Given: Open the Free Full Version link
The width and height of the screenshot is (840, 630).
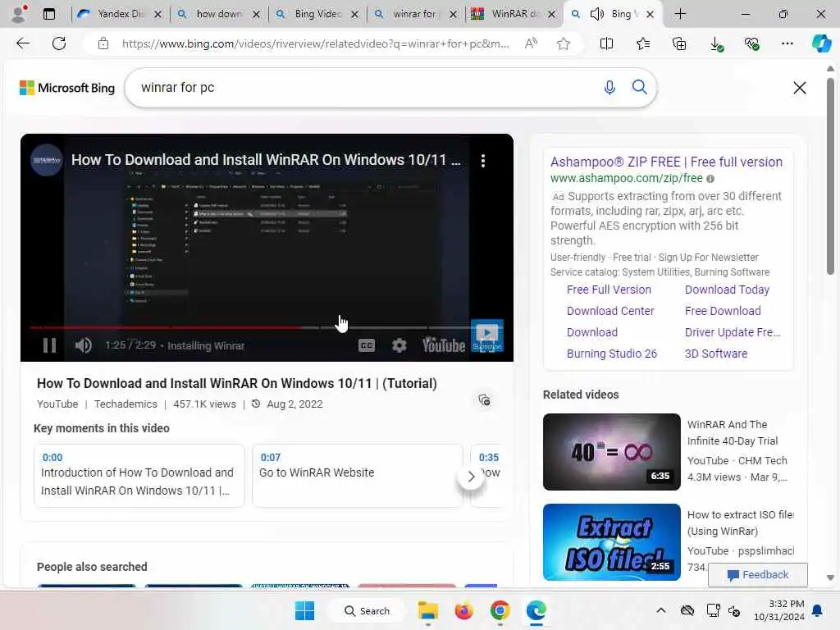Looking at the screenshot, I should point(609,290).
